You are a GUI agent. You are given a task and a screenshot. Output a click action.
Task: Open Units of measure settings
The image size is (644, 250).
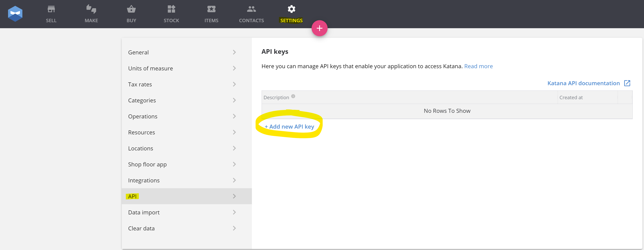click(x=187, y=68)
